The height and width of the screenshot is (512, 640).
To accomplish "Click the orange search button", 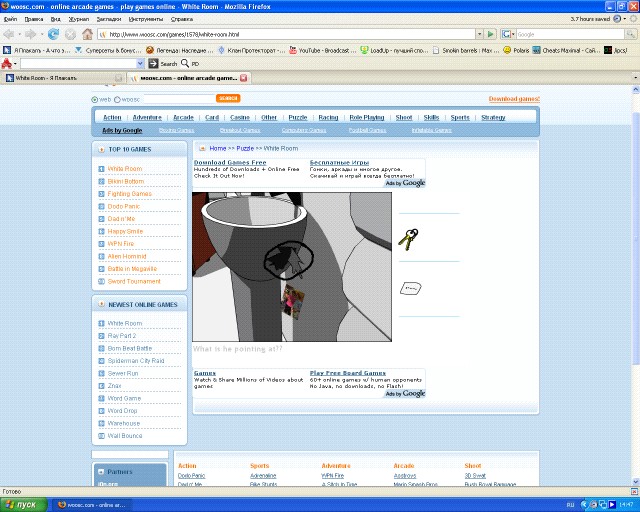I will click(228, 98).
